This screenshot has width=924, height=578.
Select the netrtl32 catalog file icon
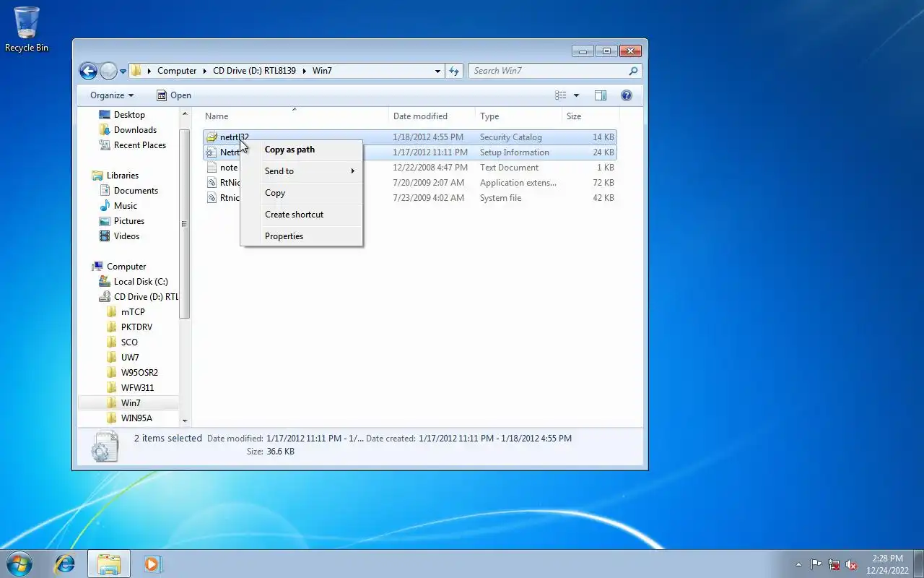click(x=211, y=137)
